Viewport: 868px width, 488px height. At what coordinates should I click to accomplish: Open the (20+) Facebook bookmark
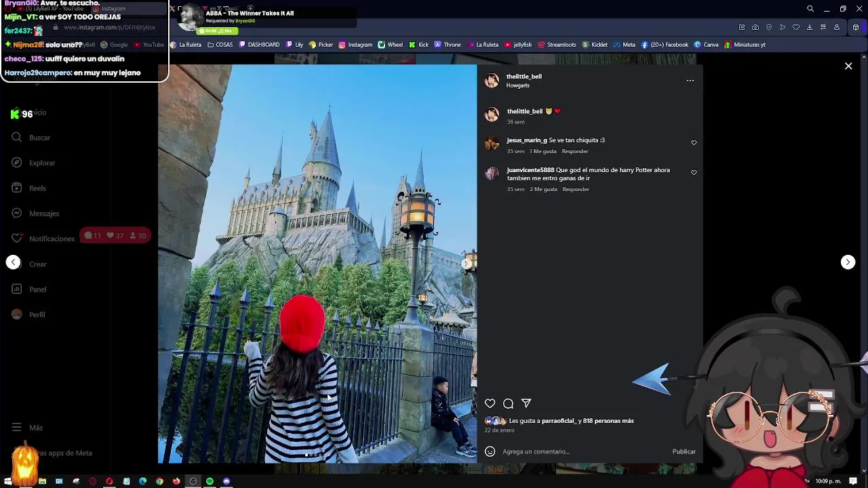click(665, 45)
